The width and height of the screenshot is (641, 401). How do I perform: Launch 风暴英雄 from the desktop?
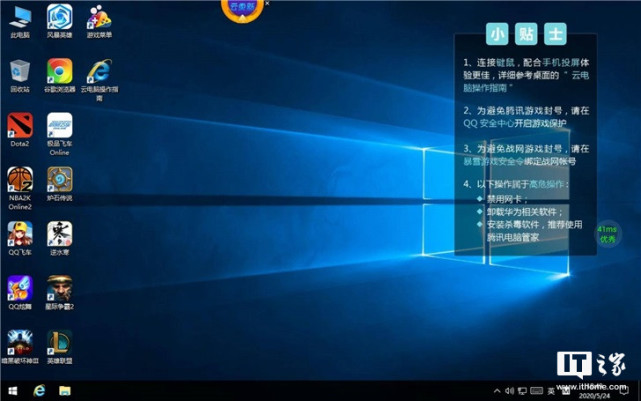tap(60, 22)
